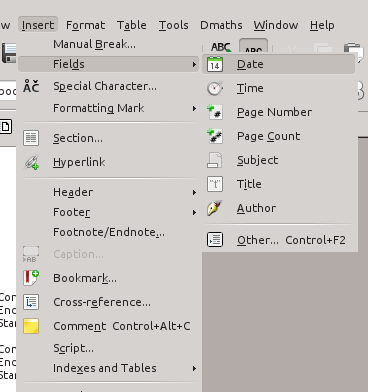Image resolution: width=368 pixels, height=392 pixels.
Task: Click the Hyperlink icon in Insert menu
Action: (31, 163)
